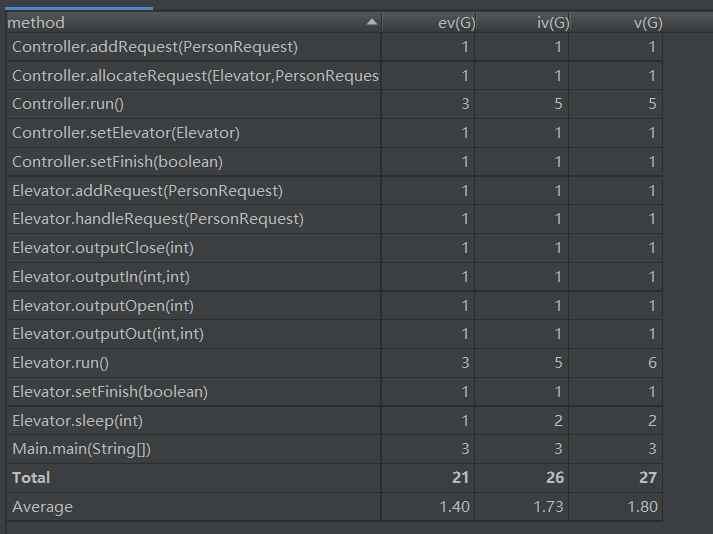Select Controller.setFinish(boolean) row
Image resolution: width=713 pixels, height=534 pixels.
(x=117, y=162)
